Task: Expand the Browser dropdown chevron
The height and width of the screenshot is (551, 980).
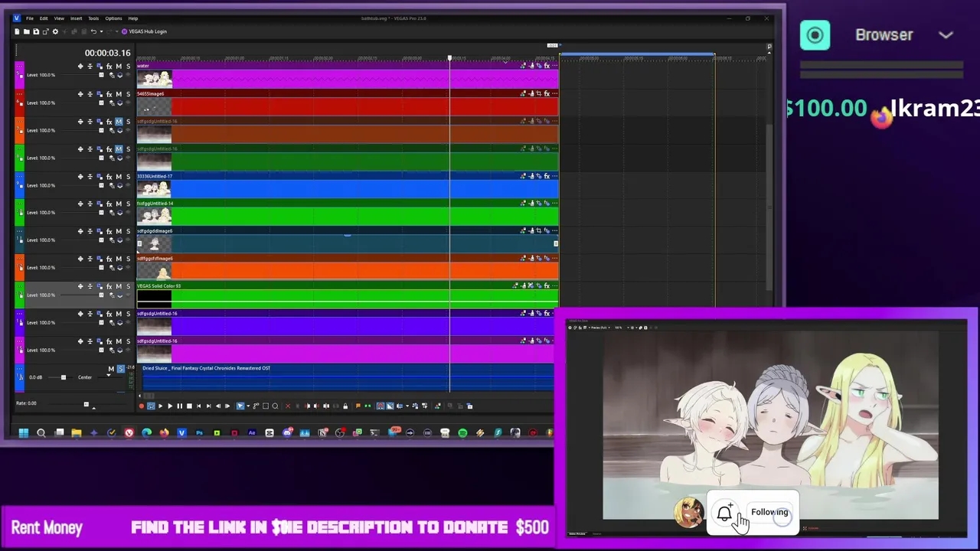Action: pos(946,35)
